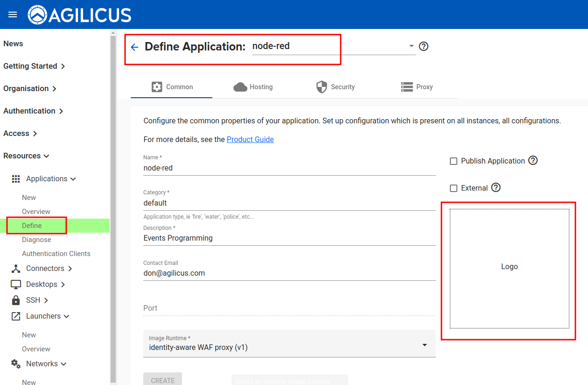Image resolution: width=588 pixels, height=385 pixels.
Task: Expand the Connectors sidebar item
Action: pos(45,268)
